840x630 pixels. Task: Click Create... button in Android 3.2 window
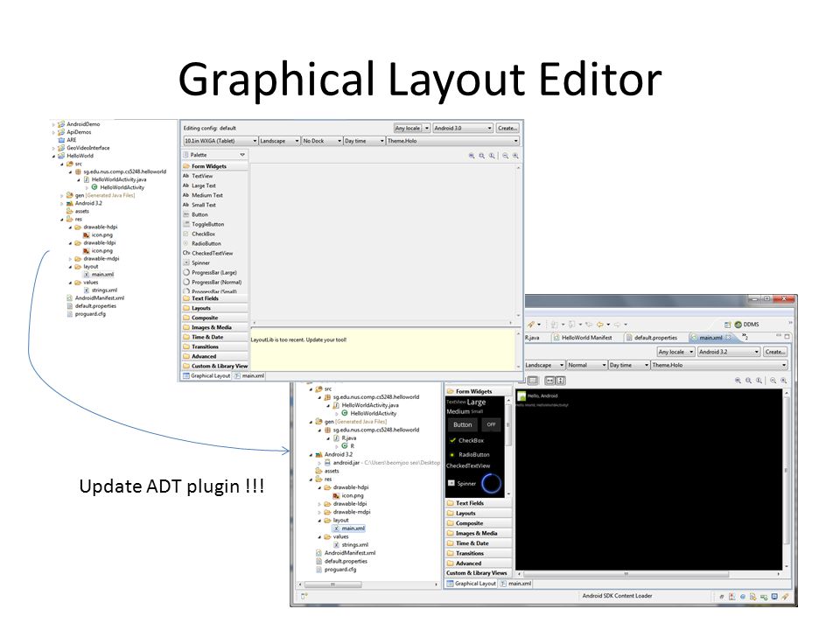click(x=774, y=352)
